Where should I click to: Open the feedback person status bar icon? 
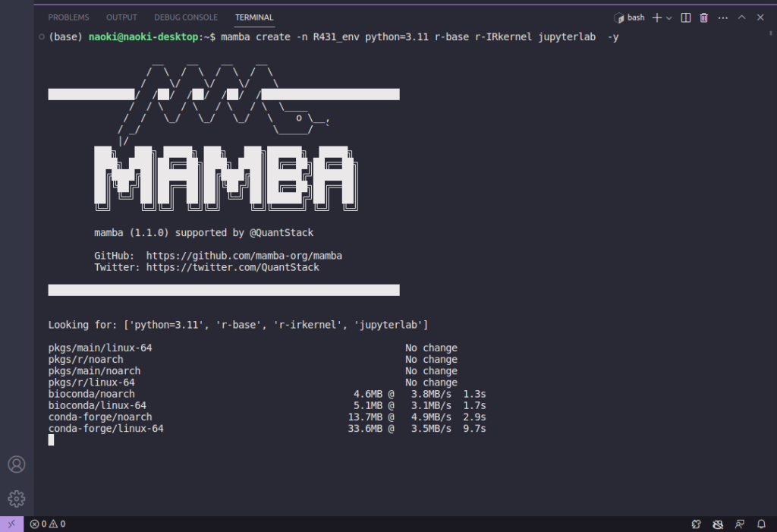pyautogui.click(x=739, y=524)
